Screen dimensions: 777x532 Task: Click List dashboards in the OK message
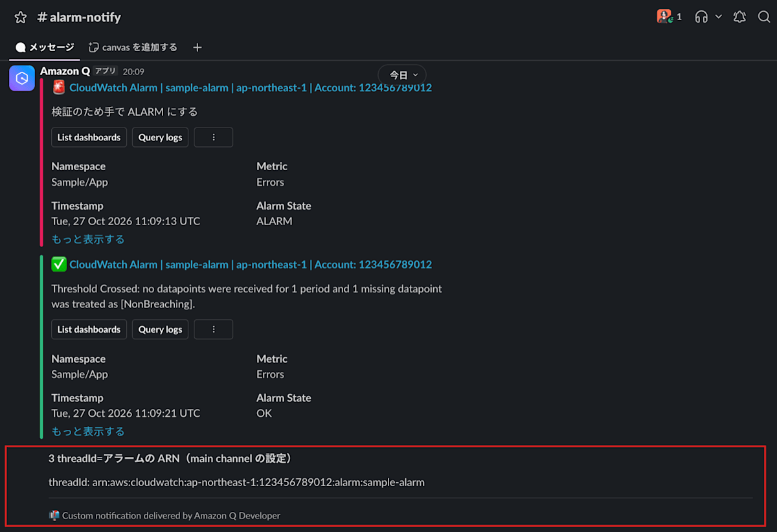point(89,329)
